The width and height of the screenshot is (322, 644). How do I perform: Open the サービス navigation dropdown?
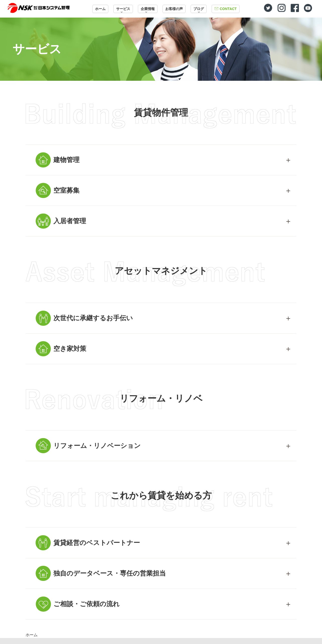pyautogui.click(x=123, y=9)
